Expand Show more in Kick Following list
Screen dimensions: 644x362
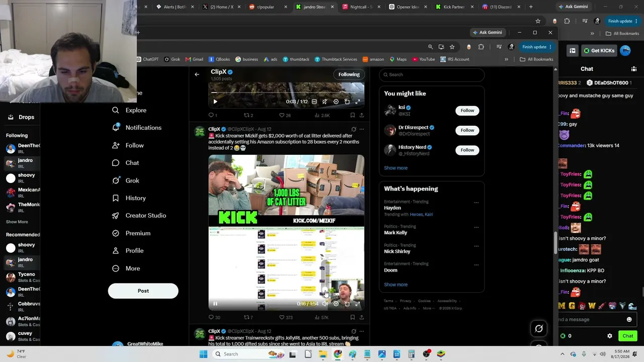tap(17, 222)
